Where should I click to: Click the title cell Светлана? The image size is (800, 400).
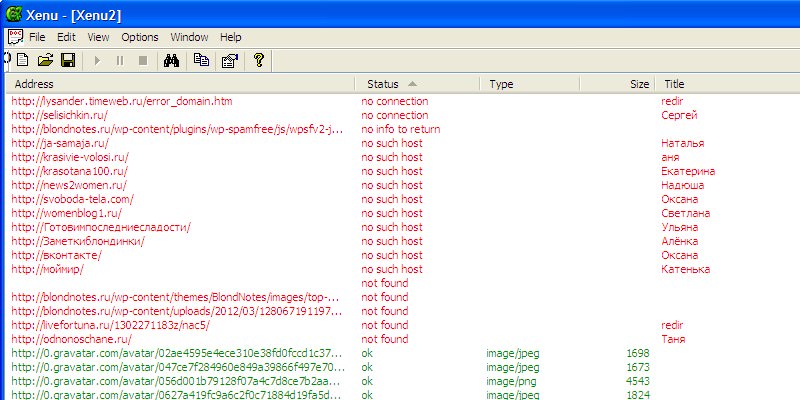pyautogui.click(x=686, y=213)
